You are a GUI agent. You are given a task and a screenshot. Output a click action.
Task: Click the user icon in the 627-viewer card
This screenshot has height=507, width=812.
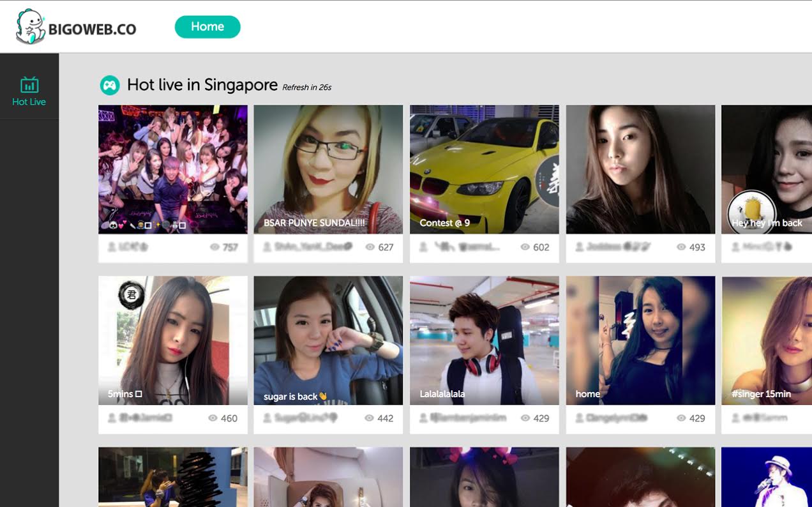tap(267, 247)
